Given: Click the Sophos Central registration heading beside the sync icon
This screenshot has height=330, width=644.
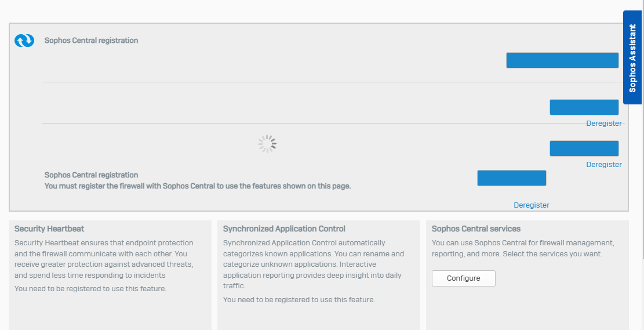Looking at the screenshot, I should pos(91,41).
